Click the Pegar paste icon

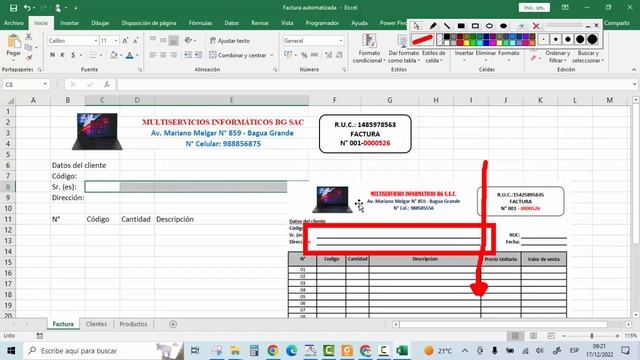click(x=13, y=42)
